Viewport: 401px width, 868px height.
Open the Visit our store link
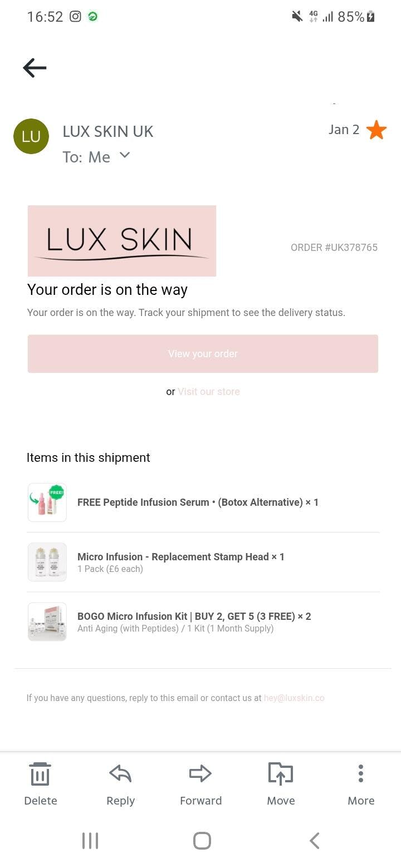209,392
